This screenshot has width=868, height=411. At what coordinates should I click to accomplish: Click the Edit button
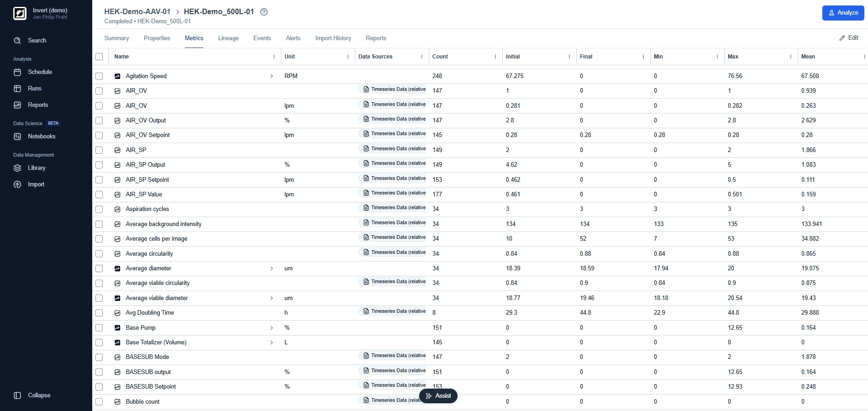pos(849,38)
